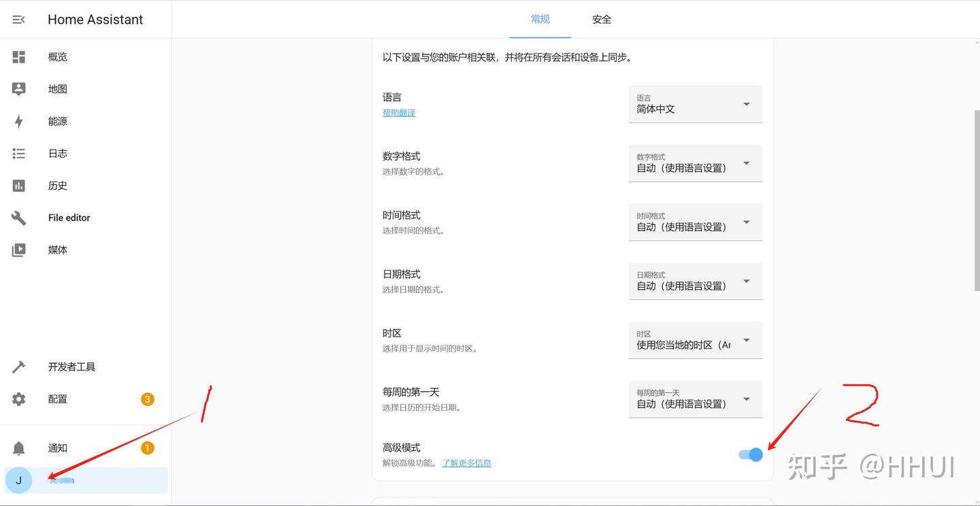This screenshot has height=506, width=980.
Task: Open the 概览 overview page
Action: (57, 56)
